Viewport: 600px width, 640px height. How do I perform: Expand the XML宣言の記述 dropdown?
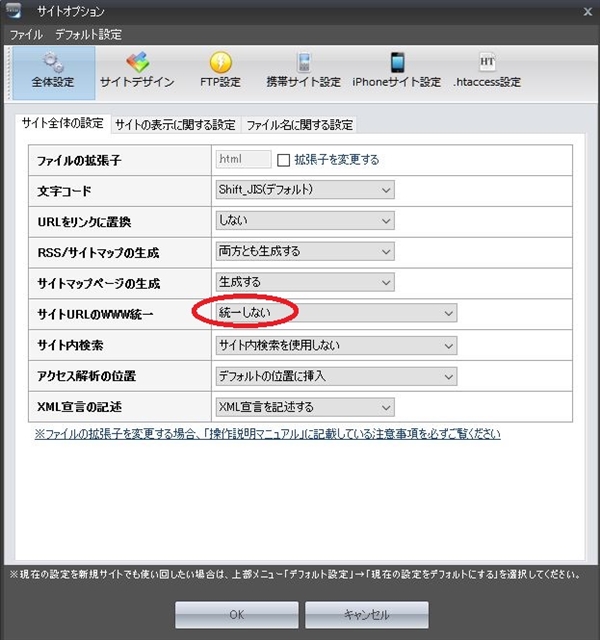(x=336, y=407)
